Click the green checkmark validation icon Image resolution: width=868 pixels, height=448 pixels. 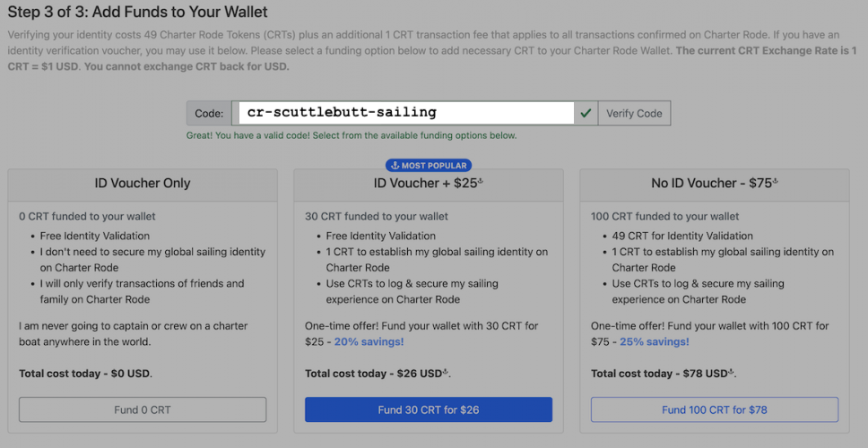pos(586,114)
